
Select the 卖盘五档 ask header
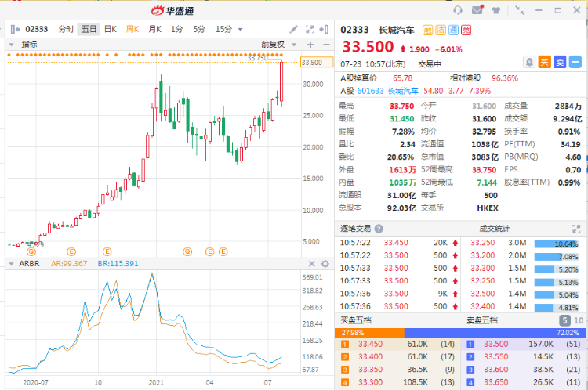coord(482,320)
